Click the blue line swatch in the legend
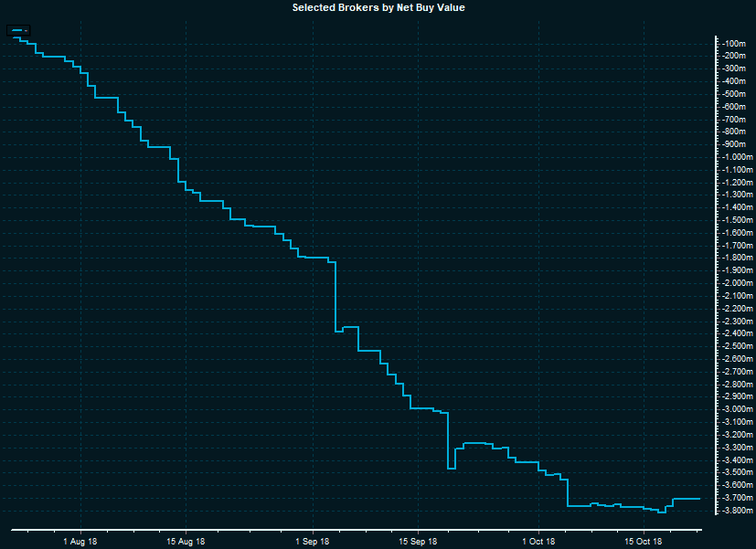The height and width of the screenshot is (549, 756). point(17,30)
